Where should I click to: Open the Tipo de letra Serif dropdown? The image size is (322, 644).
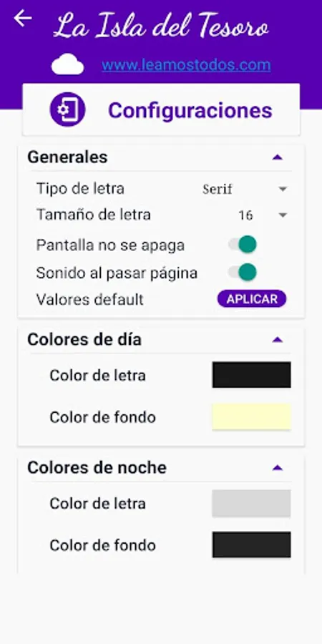click(245, 189)
